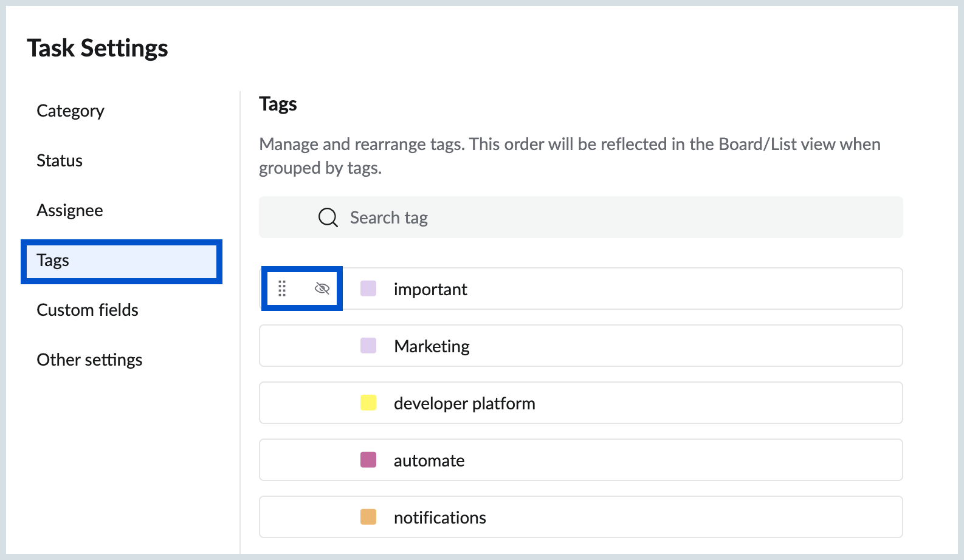964x560 pixels.
Task: Pick the automate tag's magenta swatch
Action: pyautogui.click(x=368, y=460)
